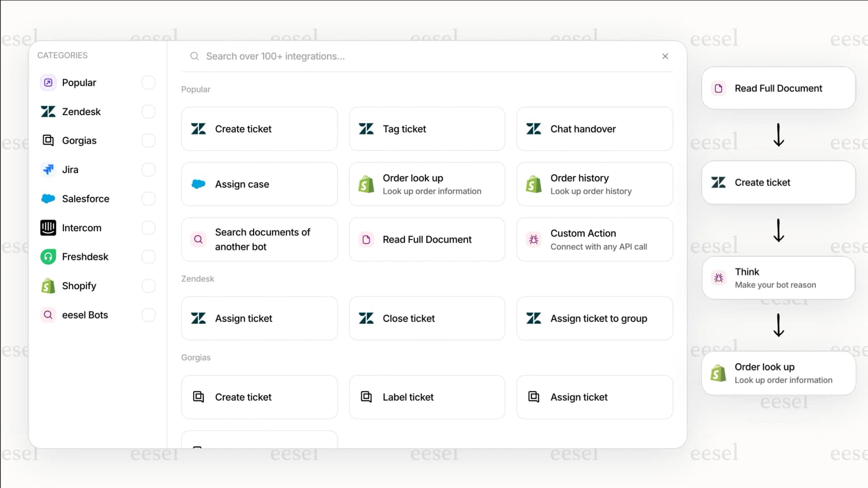Click the Label ticket Gorgias icon
Screen dimensions: 868x488
(366, 397)
